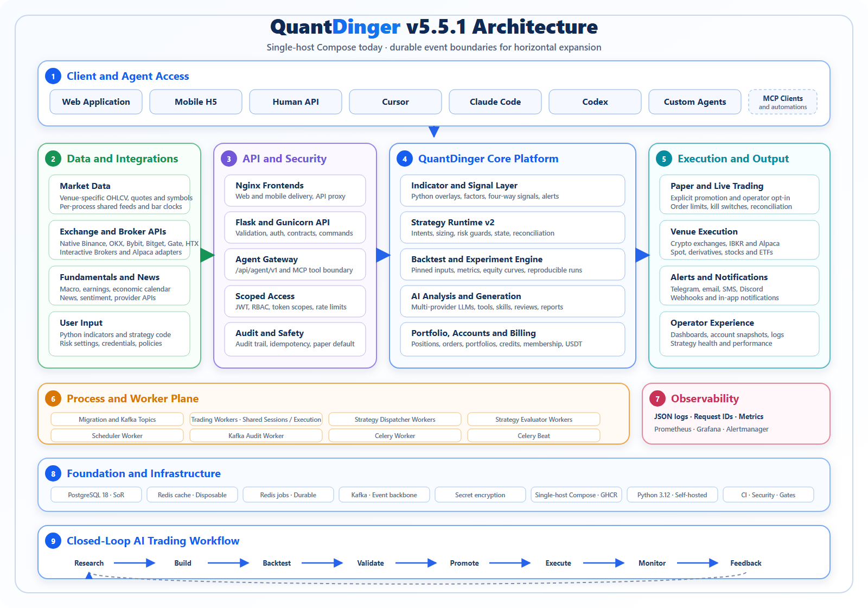This screenshot has width=868, height=608.
Task: Select Exchange and Broker APIs card
Action: coord(119,240)
